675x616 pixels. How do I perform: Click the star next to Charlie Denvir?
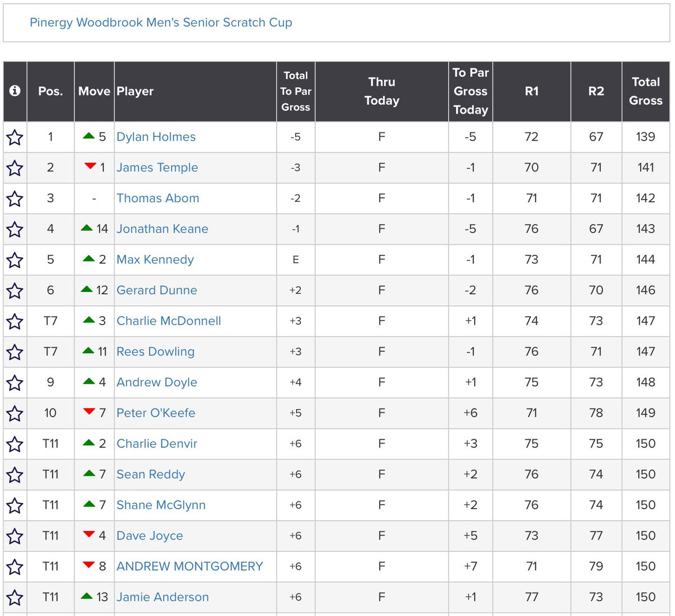(x=15, y=444)
